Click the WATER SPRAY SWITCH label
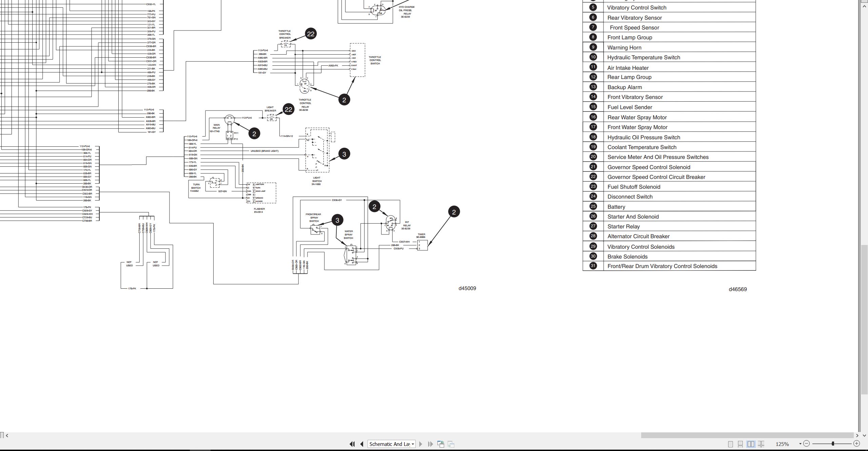This screenshot has height=451, width=868. (349, 234)
